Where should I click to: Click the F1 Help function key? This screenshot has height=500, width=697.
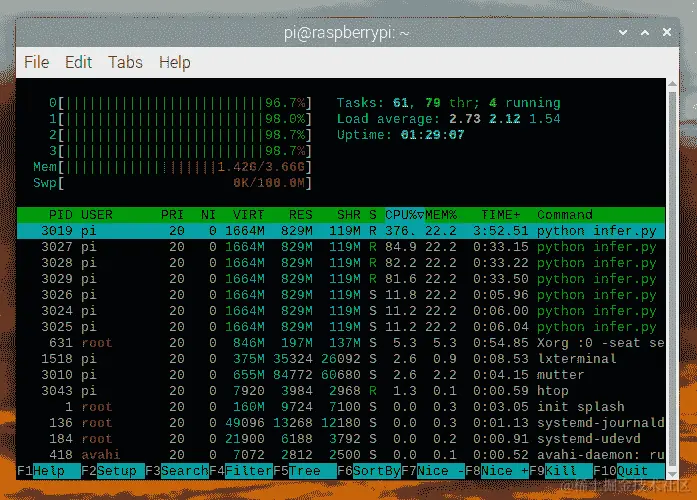tap(49, 471)
